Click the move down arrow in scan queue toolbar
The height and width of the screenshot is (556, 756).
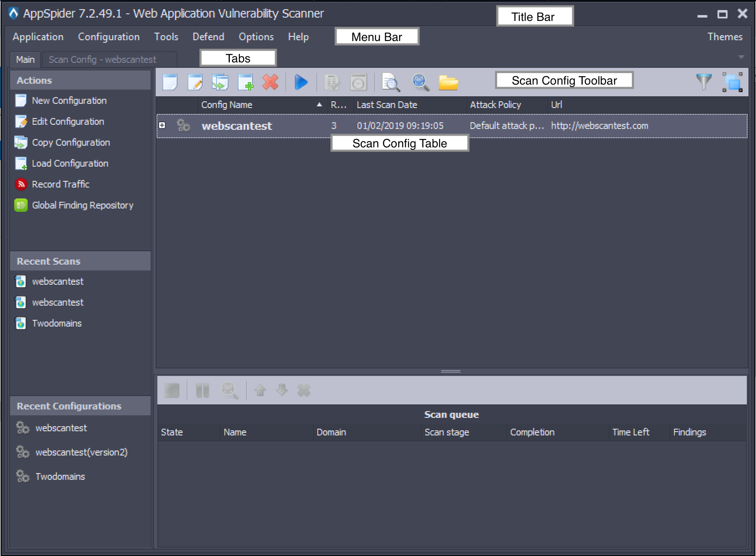(x=282, y=390)
